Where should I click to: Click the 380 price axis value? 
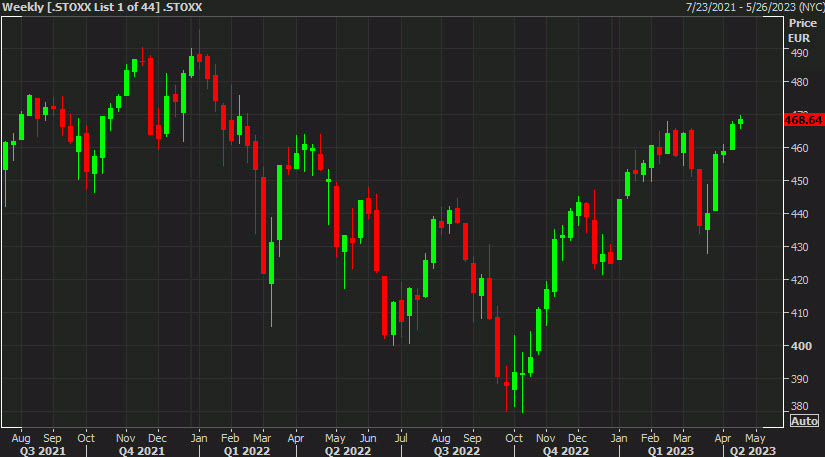pos(799,407)
